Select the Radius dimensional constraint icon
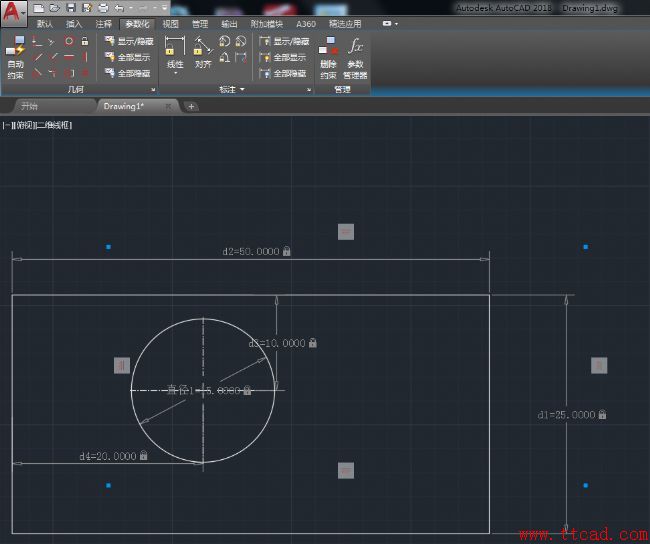The image size is (650, 544). (224, 41)
